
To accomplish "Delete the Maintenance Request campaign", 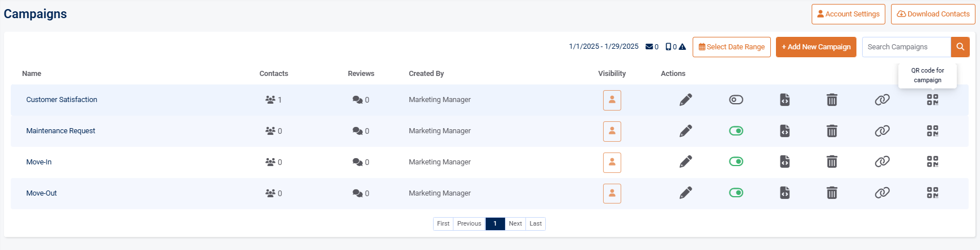I will click(x=831, y=131).
